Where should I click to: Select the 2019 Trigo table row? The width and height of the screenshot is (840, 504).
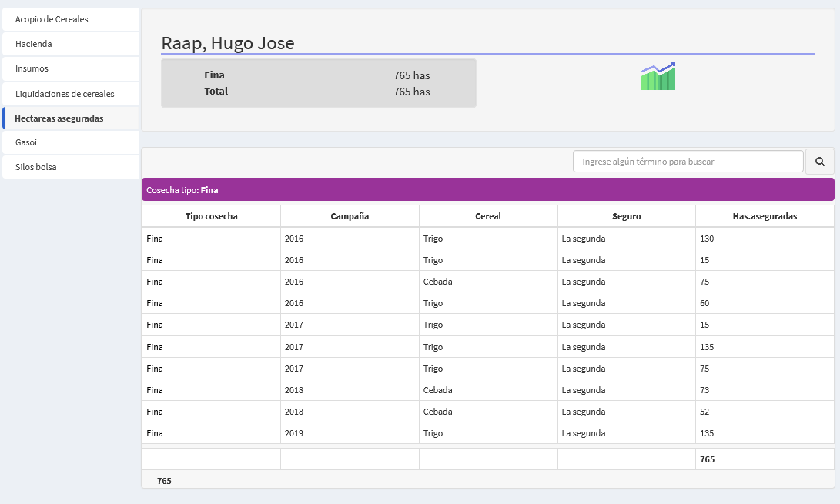(x=487, y=433)
